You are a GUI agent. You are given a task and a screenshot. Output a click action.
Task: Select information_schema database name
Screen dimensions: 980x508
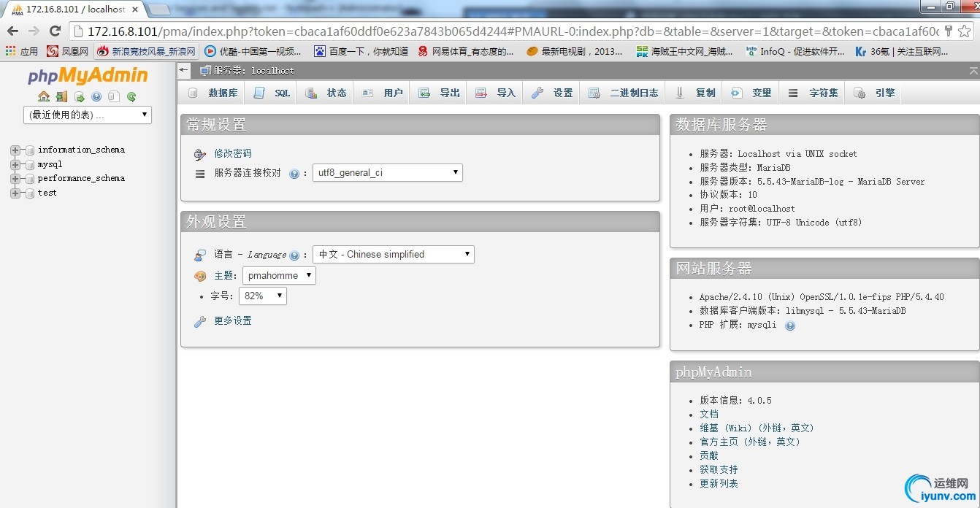(81, 150)
